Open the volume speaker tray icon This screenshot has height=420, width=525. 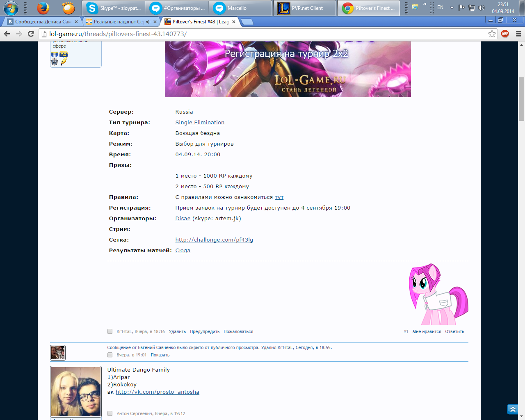tap(482, 8)
